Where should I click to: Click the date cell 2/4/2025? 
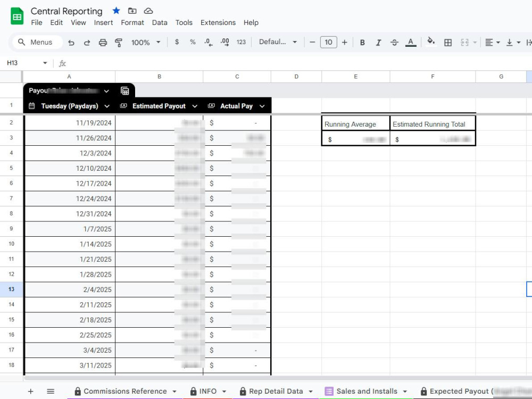(70, 290)
